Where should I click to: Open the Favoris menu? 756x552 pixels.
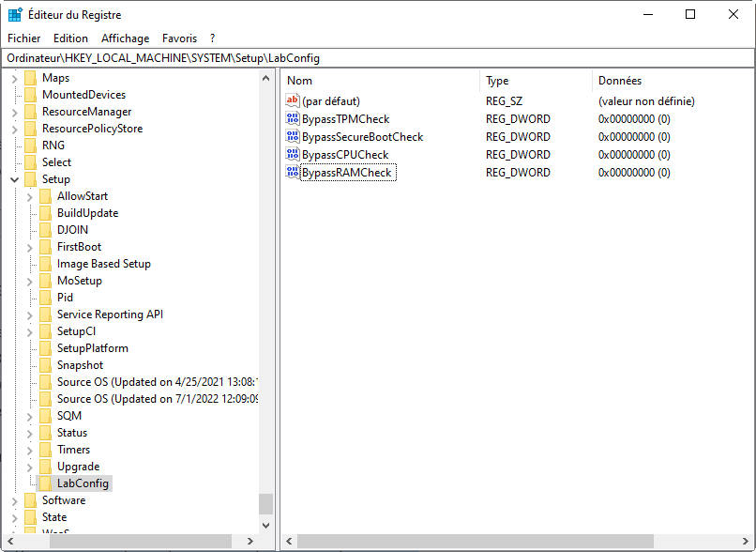coord(179,38)
